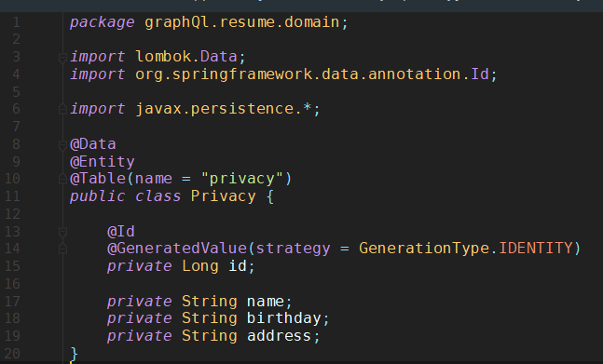Image resolution: width=603 pixels, height=364 pixels.
Task: Click the 'Long' type on line 15
Action: [200, 266]
